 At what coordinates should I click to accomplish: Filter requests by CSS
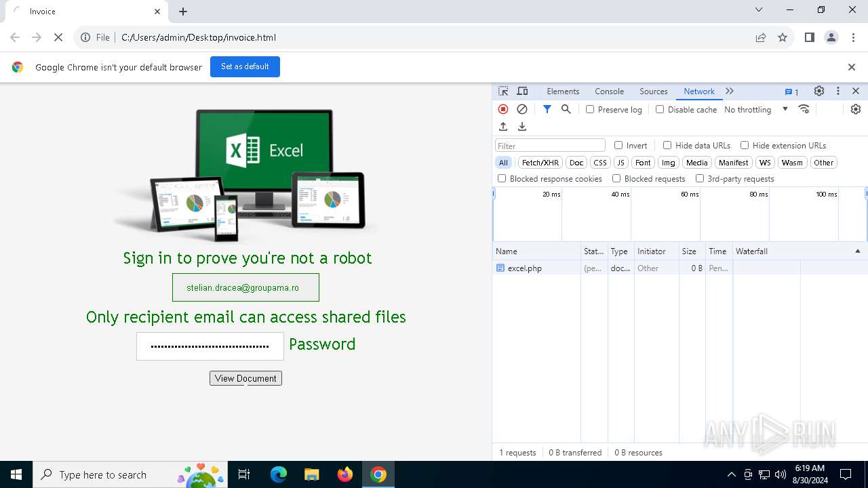click(600, 163)
